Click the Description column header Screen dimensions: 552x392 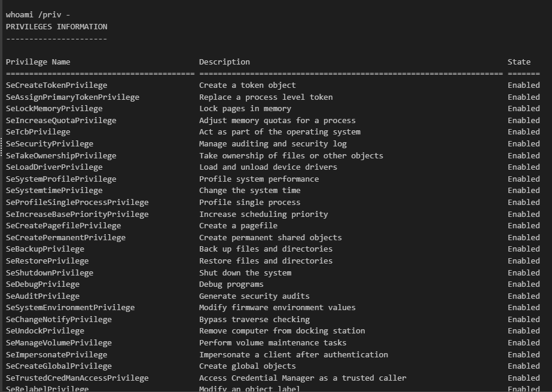coord(224,62)
